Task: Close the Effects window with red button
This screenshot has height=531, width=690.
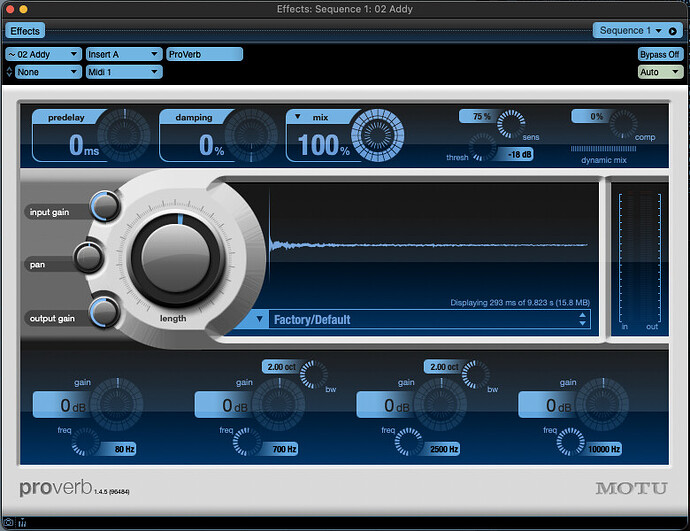Action: pos(10,9)
